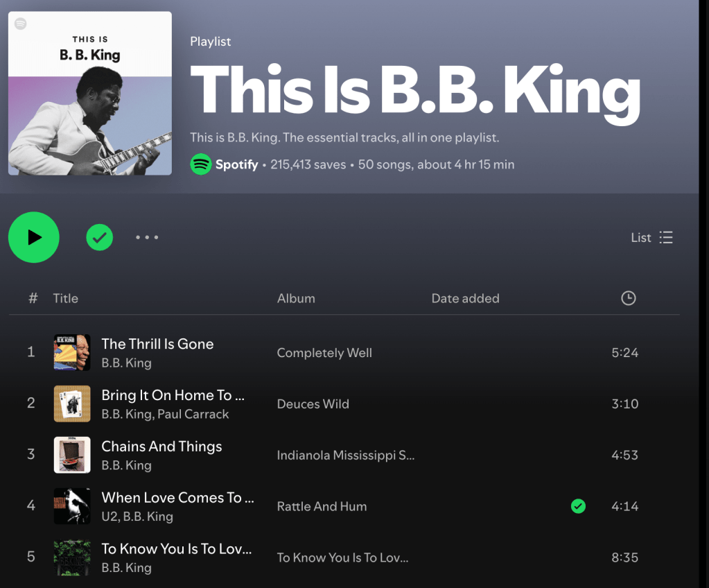Open the Completely Well album link

pyautogui.click(x=324, y=353)
